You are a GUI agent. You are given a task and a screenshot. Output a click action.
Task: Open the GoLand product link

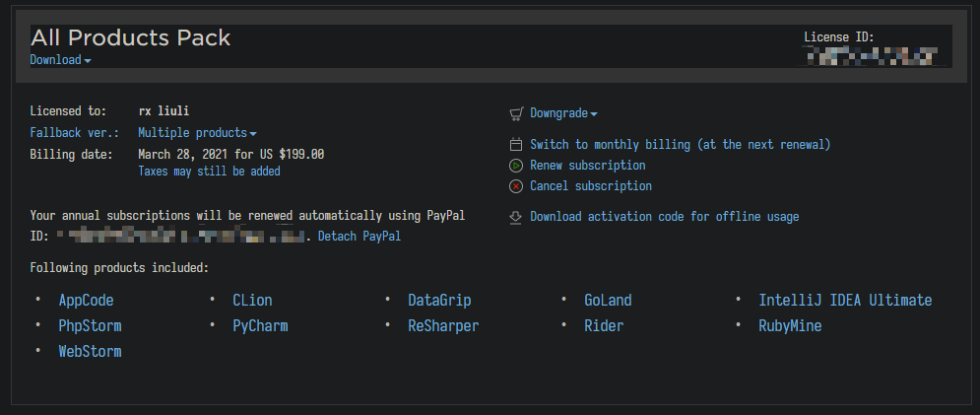coord(608,301)
